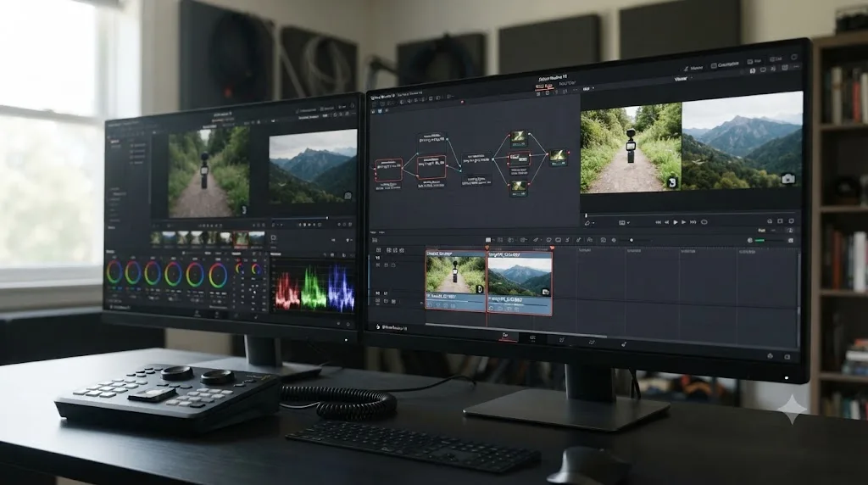Click the forest path viewer on left monitor
868x485 pixels.
pyautogui.click(x=209, y=172)
